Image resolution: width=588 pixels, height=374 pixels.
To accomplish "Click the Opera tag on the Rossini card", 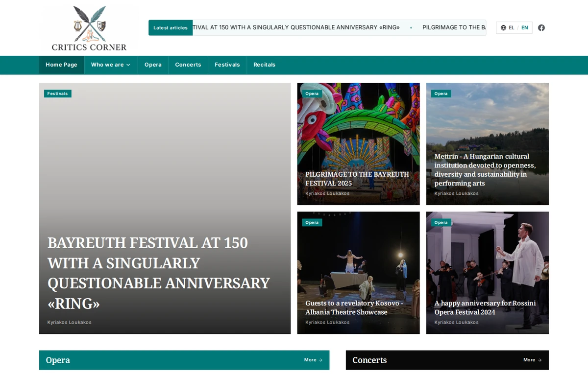I will [441, 223].
